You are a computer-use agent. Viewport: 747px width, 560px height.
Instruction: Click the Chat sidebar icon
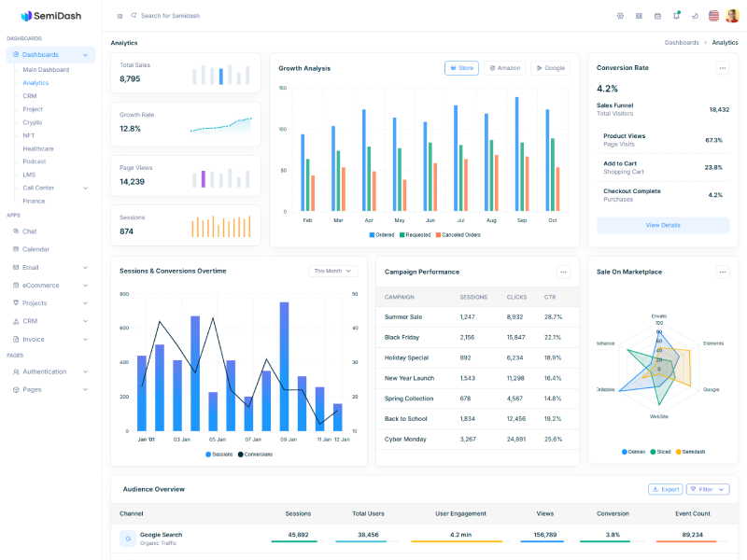16,231
